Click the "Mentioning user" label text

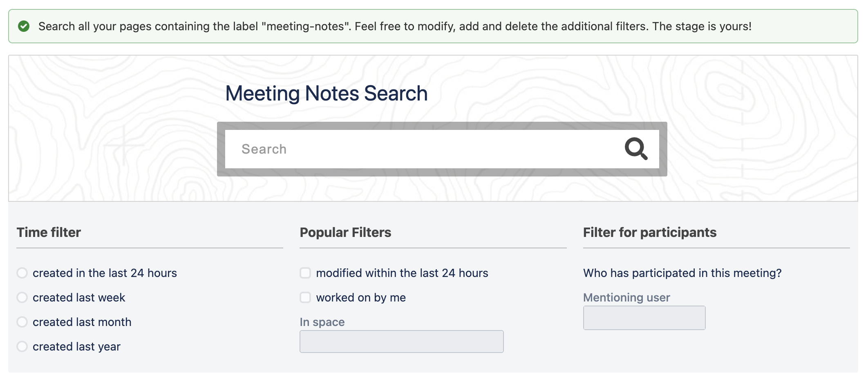pyautogui.click(x=626, y=297)
